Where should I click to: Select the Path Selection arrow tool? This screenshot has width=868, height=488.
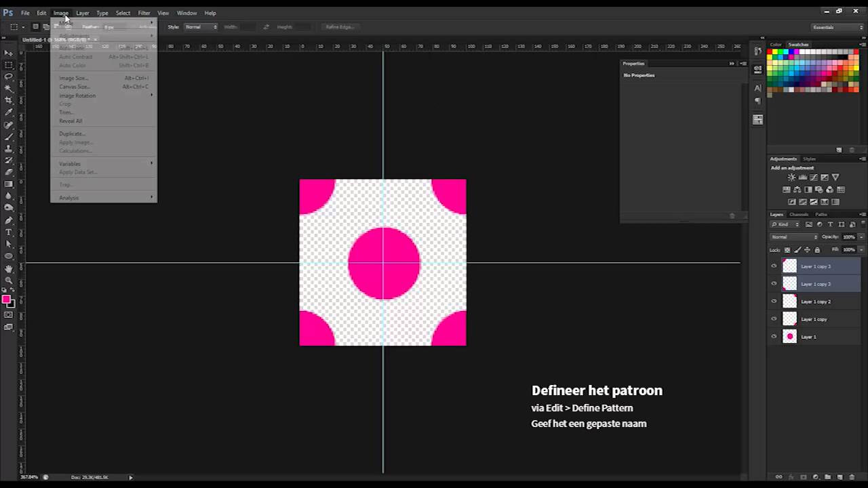pyautogui.click(x=9, y=244)
